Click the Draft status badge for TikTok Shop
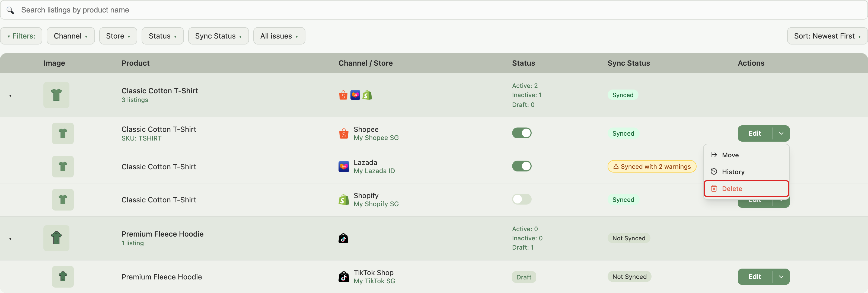Viewport: 868px width, 293px height. pyautogui.click(x=524, y=277)
